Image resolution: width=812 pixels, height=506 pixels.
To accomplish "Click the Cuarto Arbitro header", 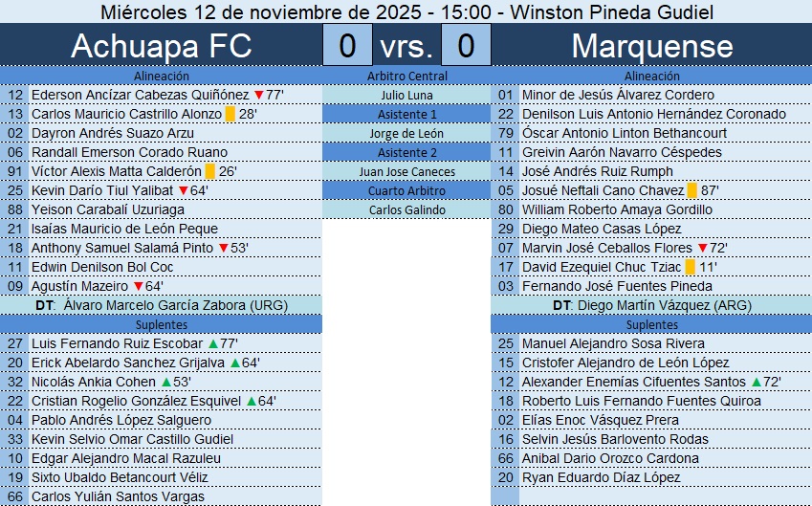I will tap(406, 190).
